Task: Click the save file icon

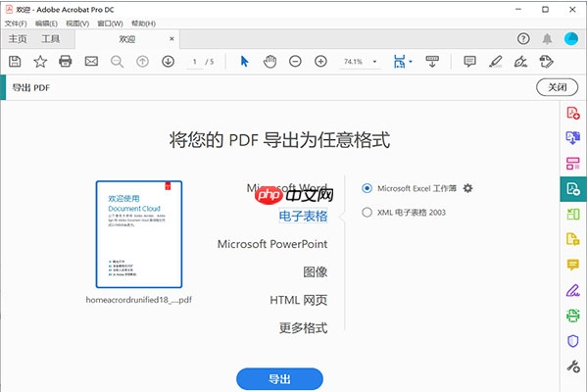Action: tap(15, 61)
